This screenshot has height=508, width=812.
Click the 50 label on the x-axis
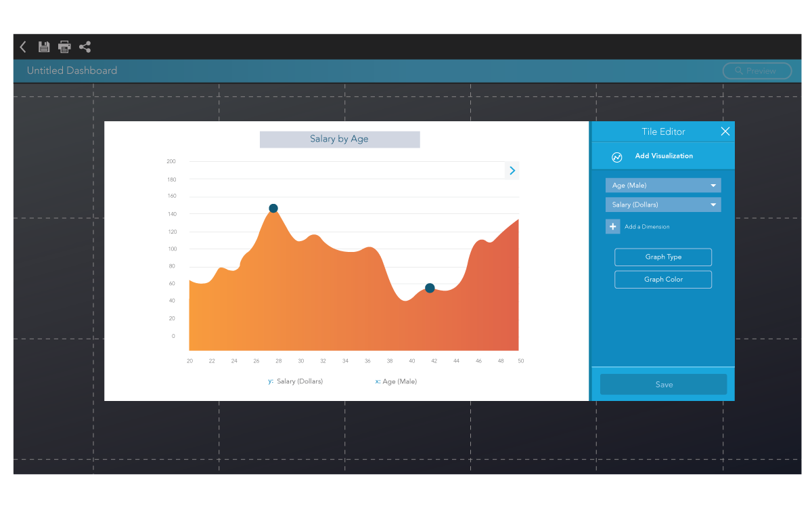point(521,361)
